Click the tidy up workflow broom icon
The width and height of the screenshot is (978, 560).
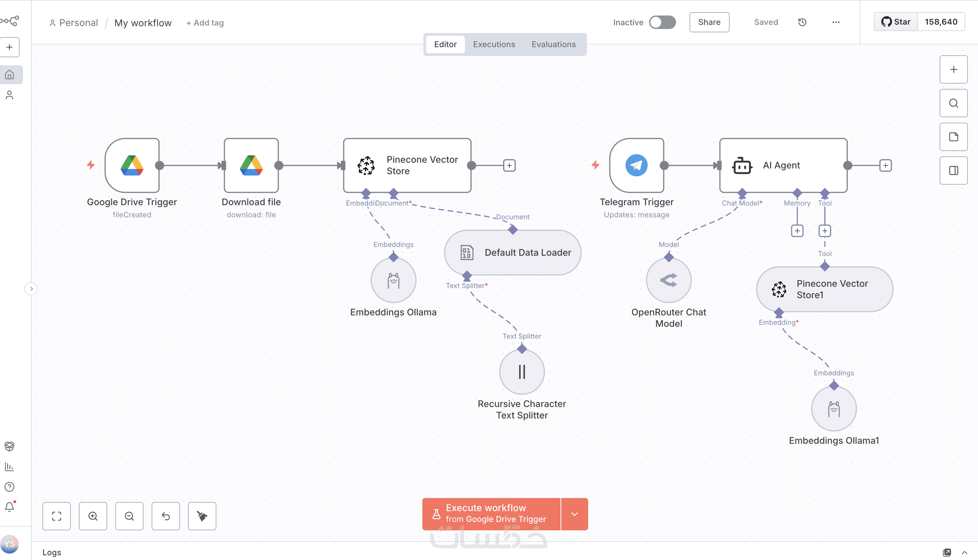click(x=202, y=516)
